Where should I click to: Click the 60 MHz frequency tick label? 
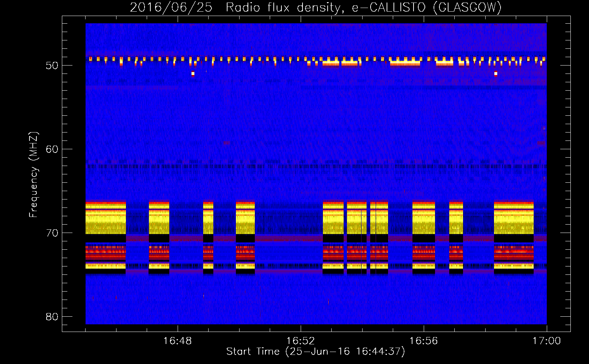point(52,149)
